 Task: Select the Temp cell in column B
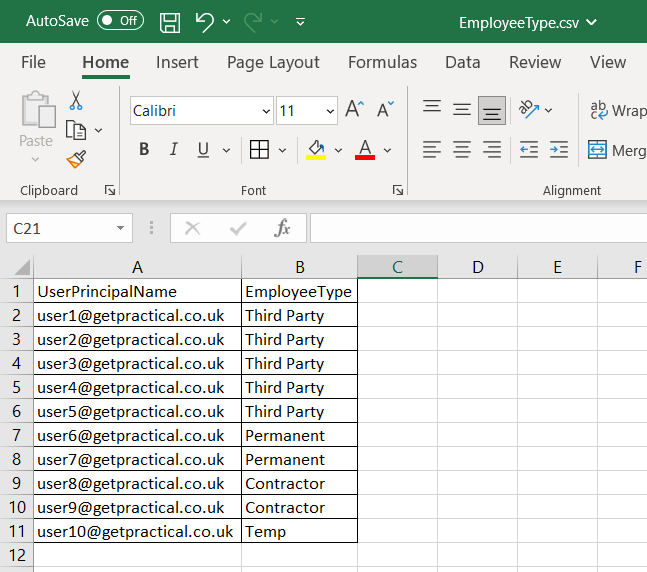click(x=300, y=531)
